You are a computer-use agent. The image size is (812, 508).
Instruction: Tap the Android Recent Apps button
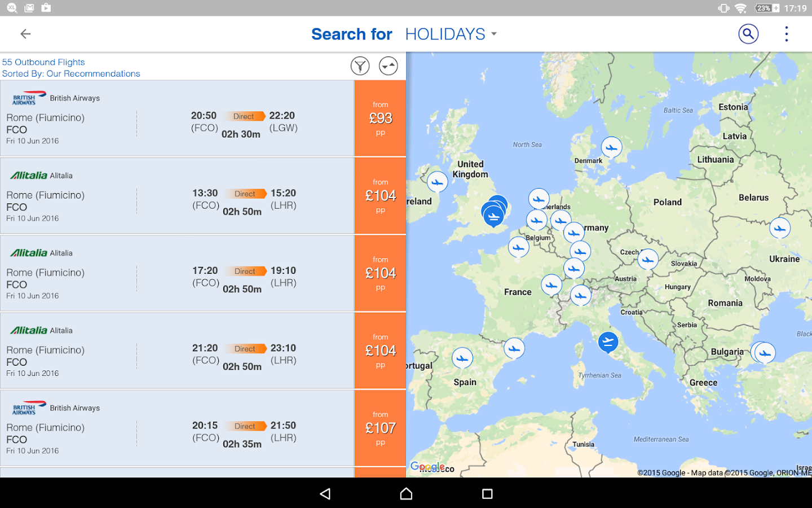click(x=487, y=494)
